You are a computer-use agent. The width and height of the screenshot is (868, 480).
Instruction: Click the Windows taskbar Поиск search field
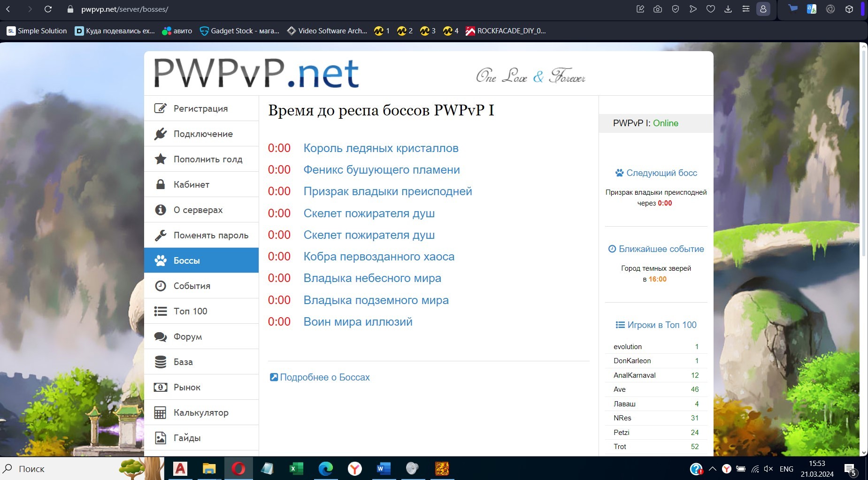(x=56, y=469)
